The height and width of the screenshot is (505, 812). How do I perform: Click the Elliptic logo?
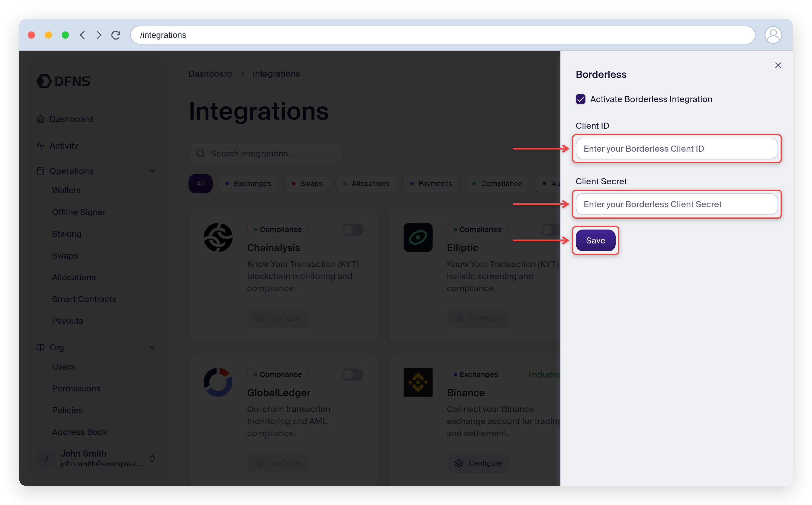[x=418, y=237]
